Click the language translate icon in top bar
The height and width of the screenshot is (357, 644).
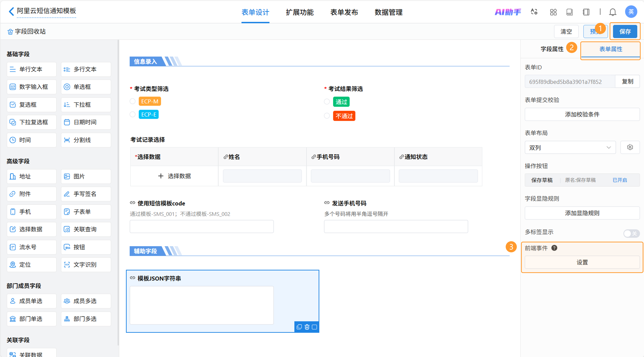pyautogui.click(x=534, y=12)
